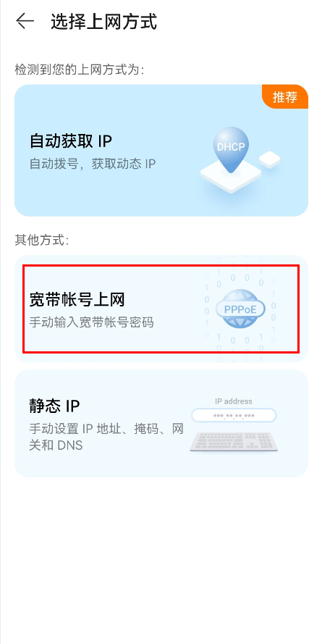Click the 选择上网方式 page title
Screen dimensions: 322x644
103,21
